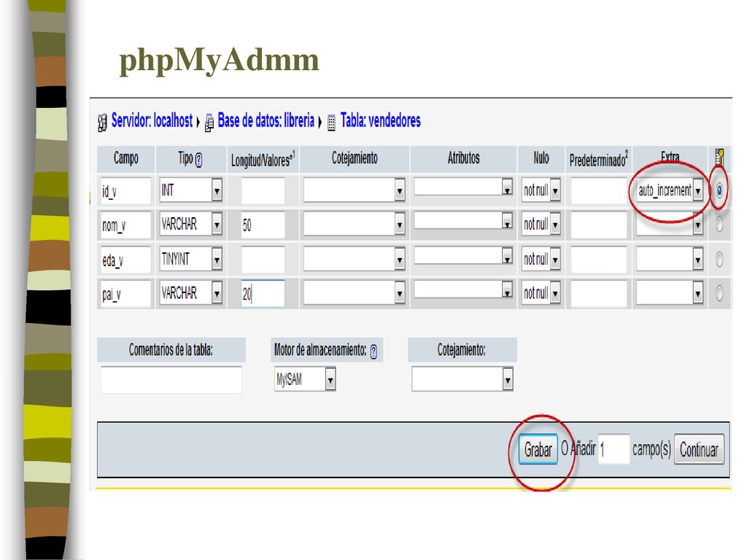747x560 pixels.
Task: Open Tabla: vendedores breadcrumb link
Action: pyautogui.click(x=381, y=120)
